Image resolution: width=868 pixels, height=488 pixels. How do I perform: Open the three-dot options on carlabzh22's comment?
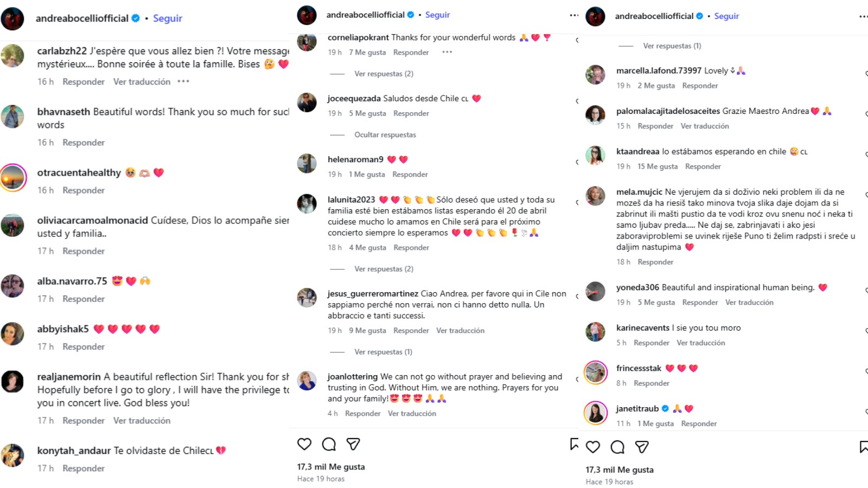tap(183, 81)
